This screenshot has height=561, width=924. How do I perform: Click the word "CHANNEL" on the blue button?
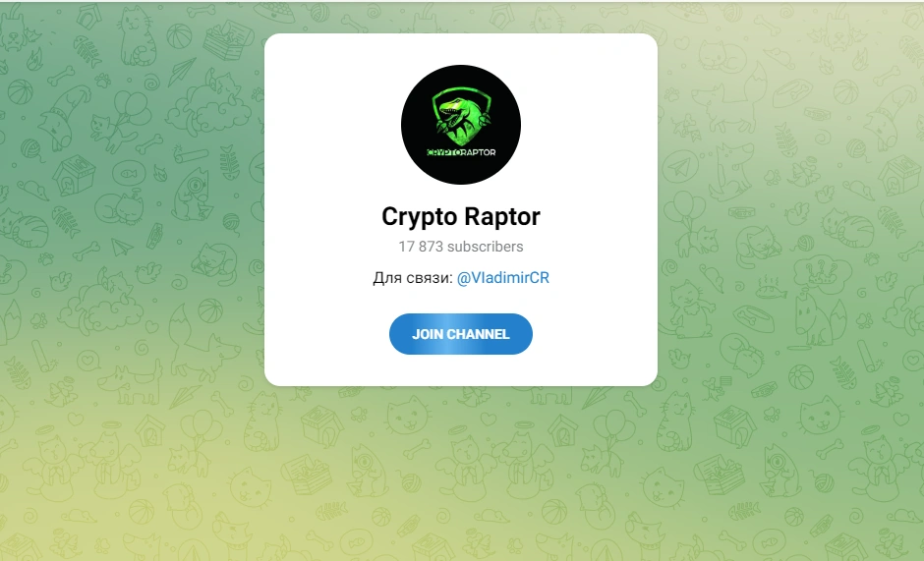(x=478, y=334)
